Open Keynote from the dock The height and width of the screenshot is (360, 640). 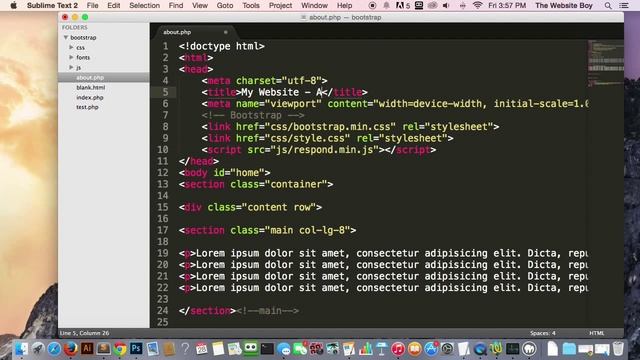(382, 349)
